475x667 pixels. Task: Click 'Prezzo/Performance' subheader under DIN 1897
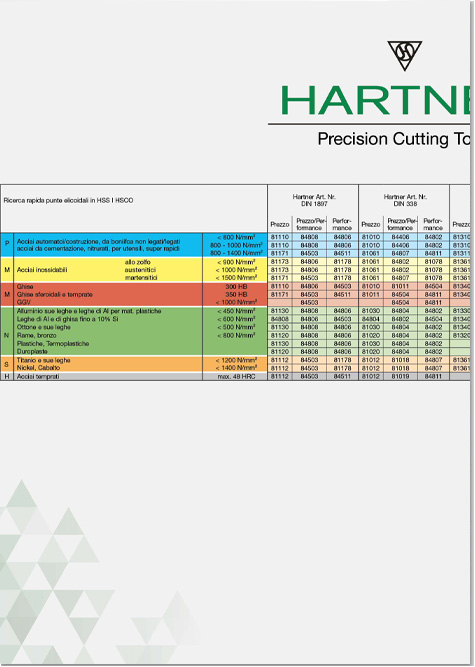pos(310,224)
